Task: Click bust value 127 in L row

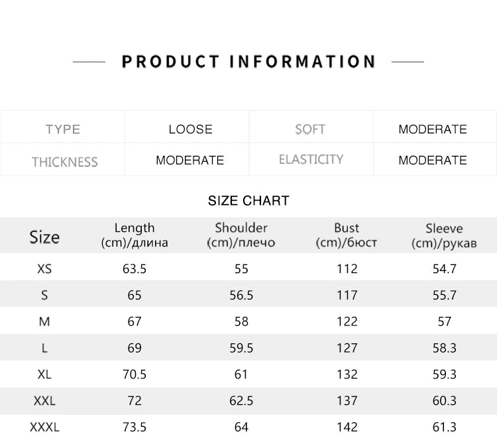Action: click(x=347, y=348)
